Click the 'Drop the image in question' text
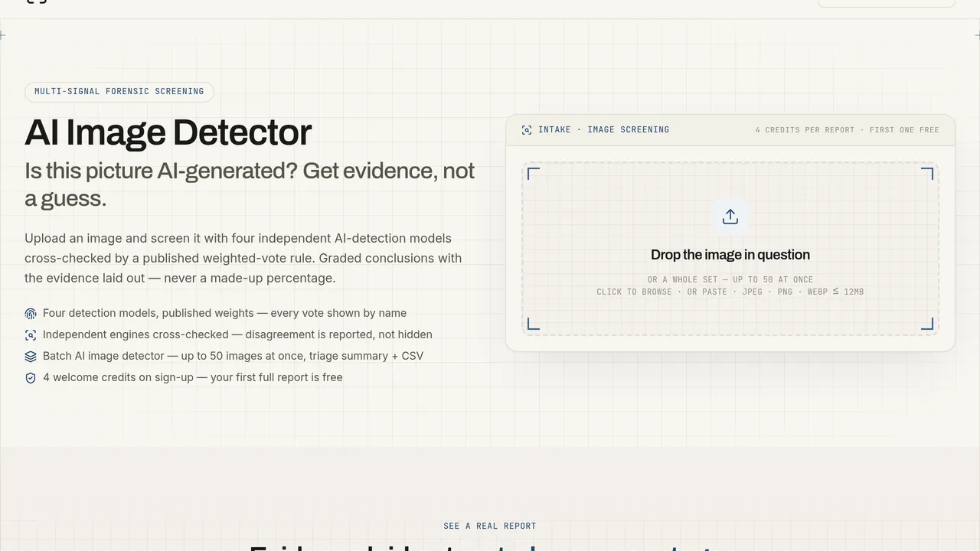 [x=730, y=255]
